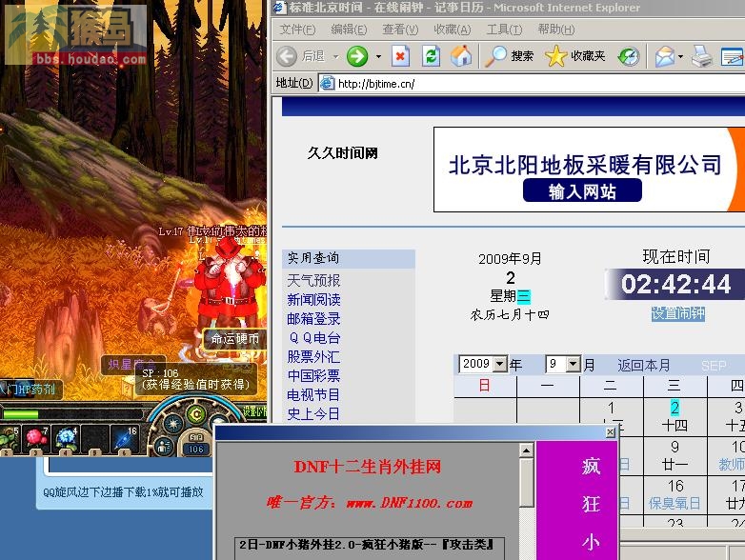Click the 命运硬币 item label in game
The width and height of the screenshot is (745, 560).
235,339
